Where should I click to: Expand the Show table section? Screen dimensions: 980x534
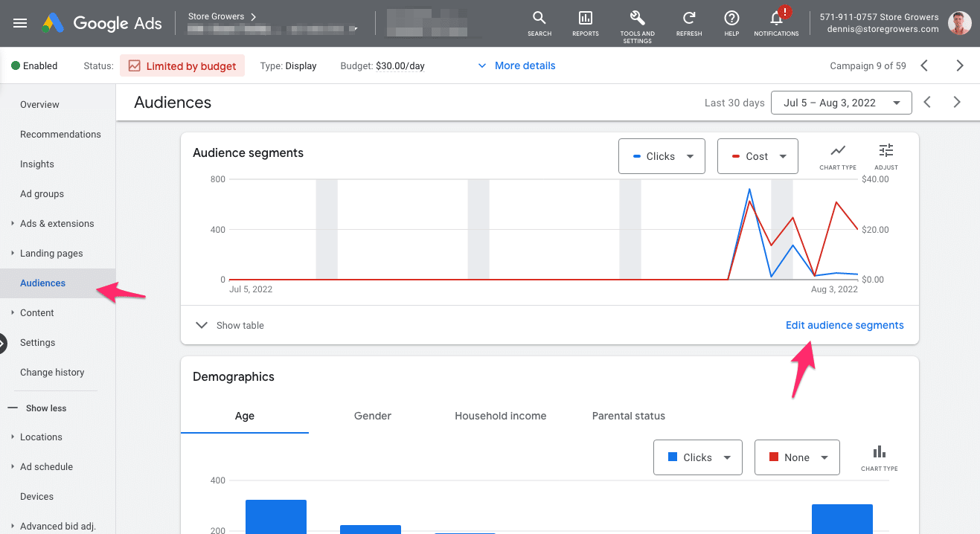coord(229,325)
